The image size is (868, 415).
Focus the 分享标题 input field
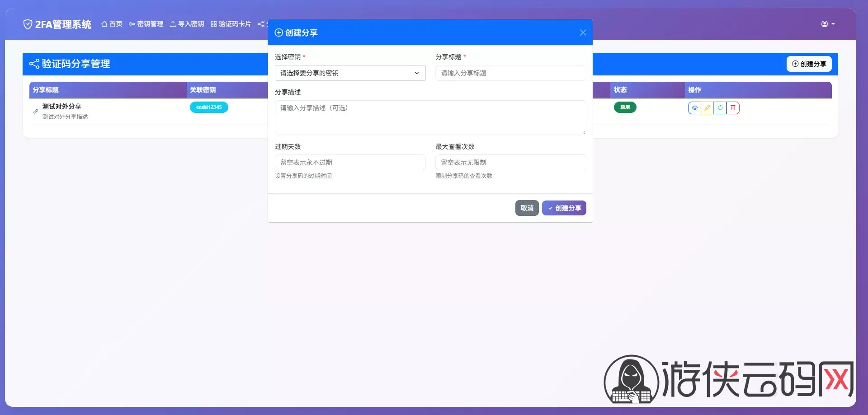510,73
